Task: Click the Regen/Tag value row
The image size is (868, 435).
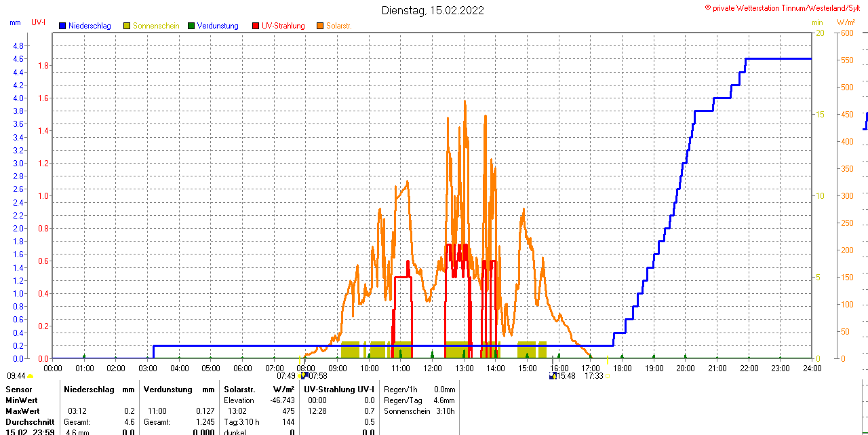Action: pos(418,400)
